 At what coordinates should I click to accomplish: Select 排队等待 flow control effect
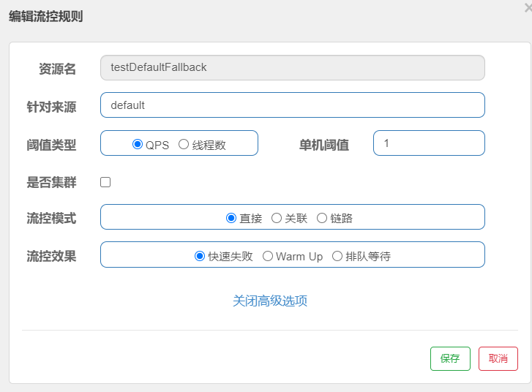click(x=337, y=256)
